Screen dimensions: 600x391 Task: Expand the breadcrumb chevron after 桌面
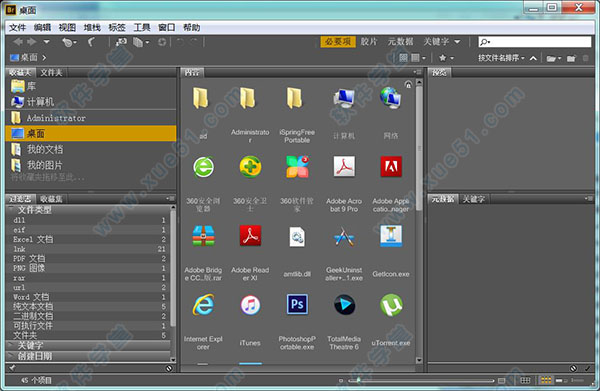(x=44, y=58)
